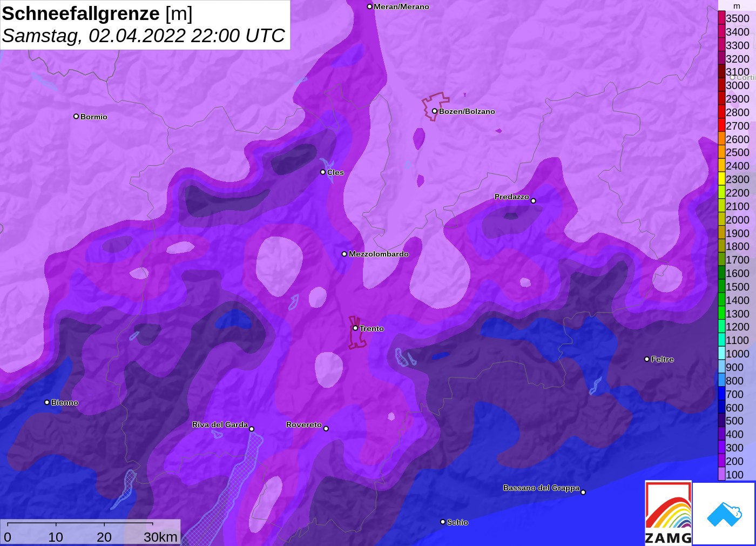756x546 pixels.
Task: Click the Riva del Garda label text
Action: click(220, 424)
